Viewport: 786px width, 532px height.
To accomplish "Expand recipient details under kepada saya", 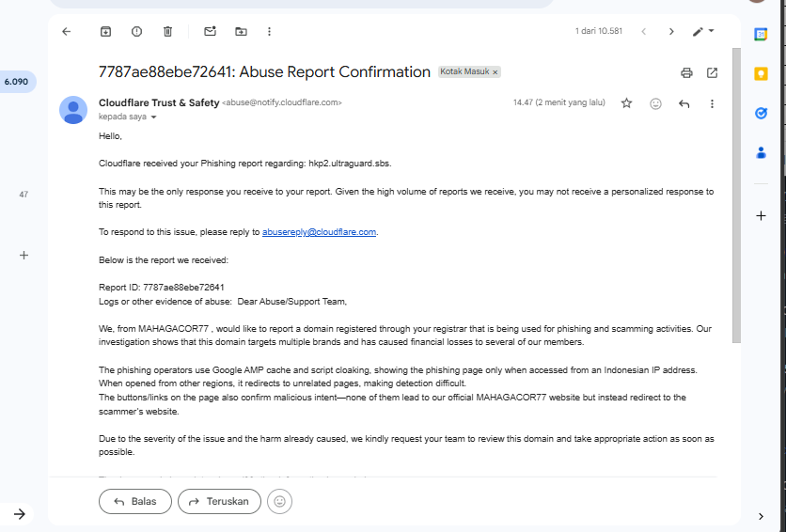I will click(154, 117).
